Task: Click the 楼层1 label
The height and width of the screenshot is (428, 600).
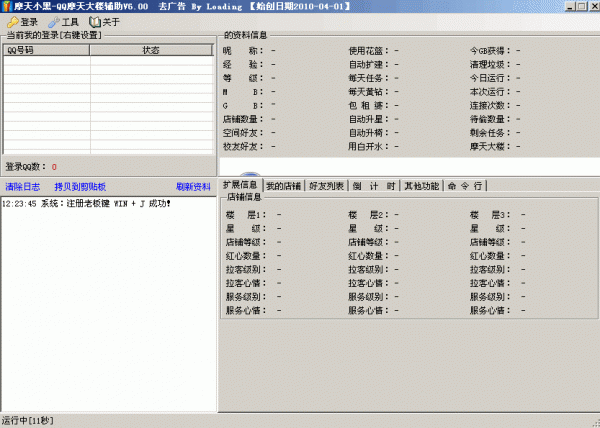Action: (246, 215)
